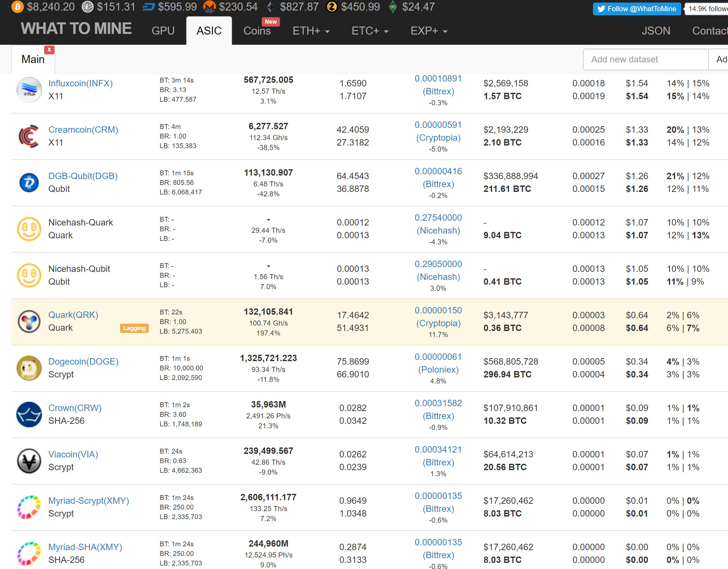Click the Add new dataset input field
Viewport: 728px width, 569px height.
(646, 59)
